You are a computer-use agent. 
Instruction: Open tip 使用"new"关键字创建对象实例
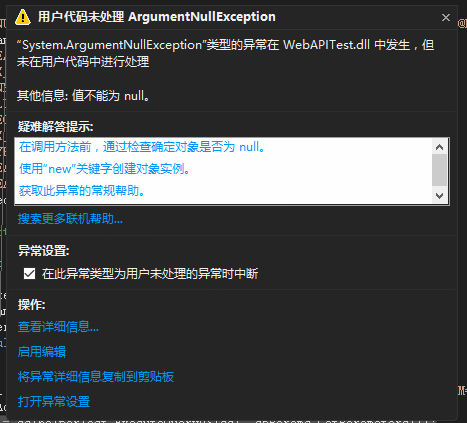click(104, 169)
